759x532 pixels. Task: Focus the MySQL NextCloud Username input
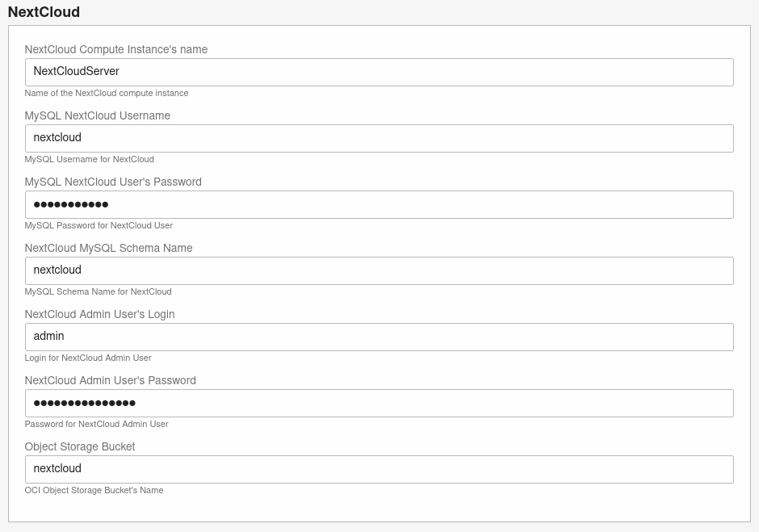click(379, 138)
